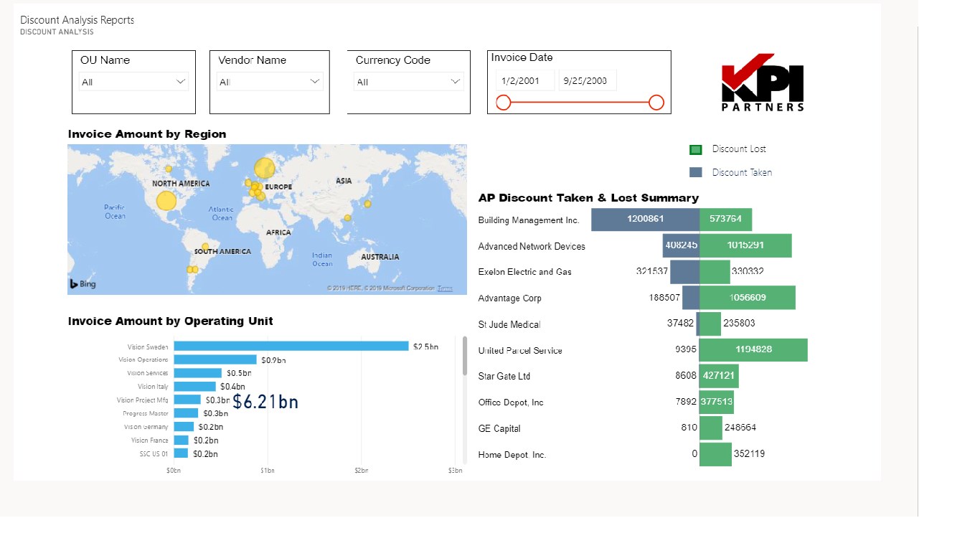The width and height of the screenshot is (980, 551).
Task: Select Advantage Corp discount lost bar
Action: (748, 298)
